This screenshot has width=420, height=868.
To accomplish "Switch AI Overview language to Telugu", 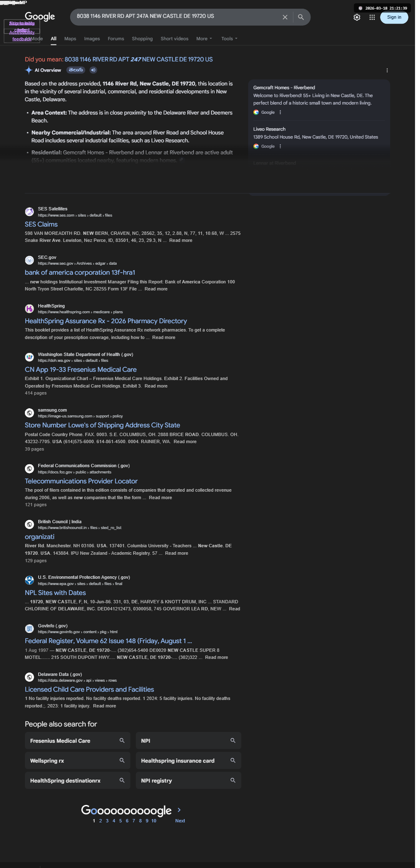I will click(76, 70).
